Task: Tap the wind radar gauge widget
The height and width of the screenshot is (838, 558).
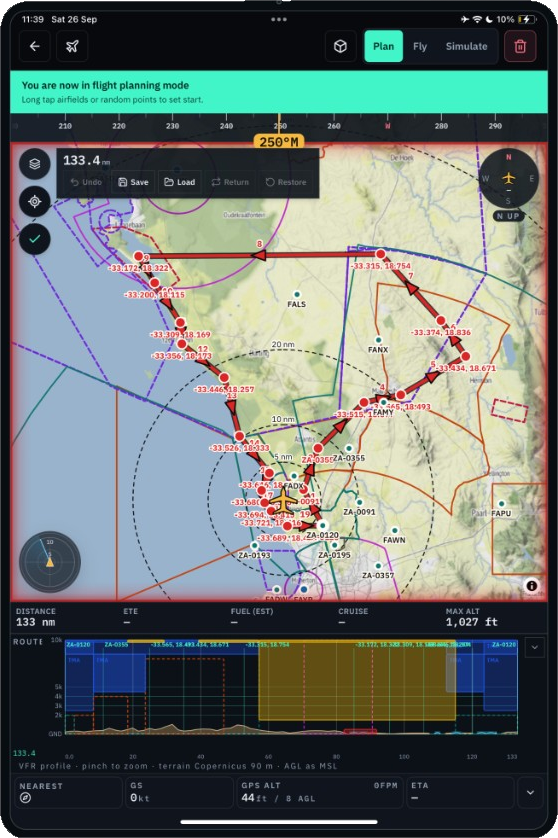Action: pos(50,562)
